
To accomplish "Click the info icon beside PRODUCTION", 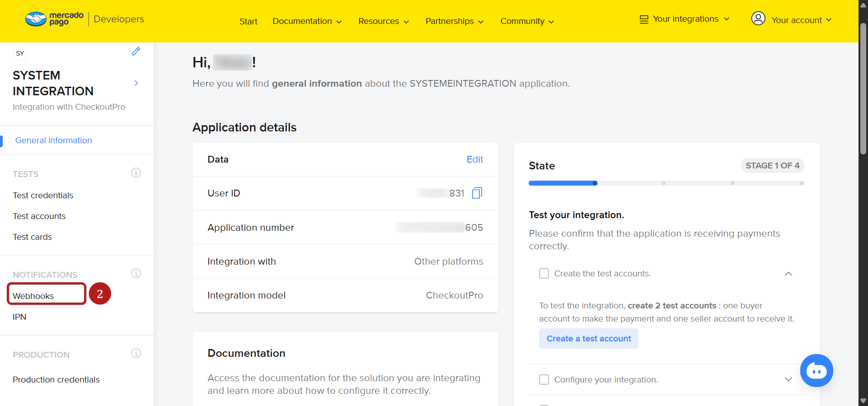I will [136, 354].
